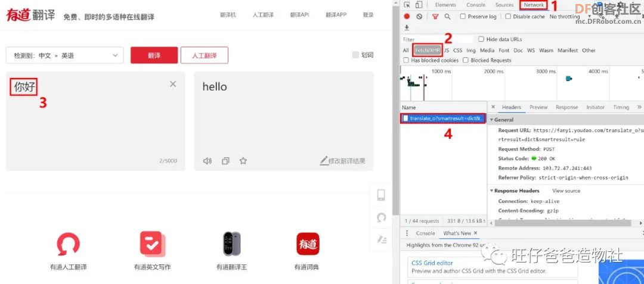Select the Network tab
This screenshot has height=284, width=644.
(x=534, y=5)
